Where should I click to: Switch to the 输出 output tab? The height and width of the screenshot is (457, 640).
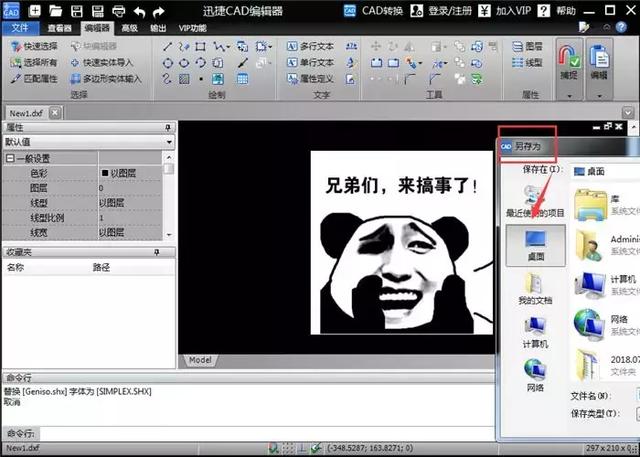pyautogui.click(x=158, y=28)
